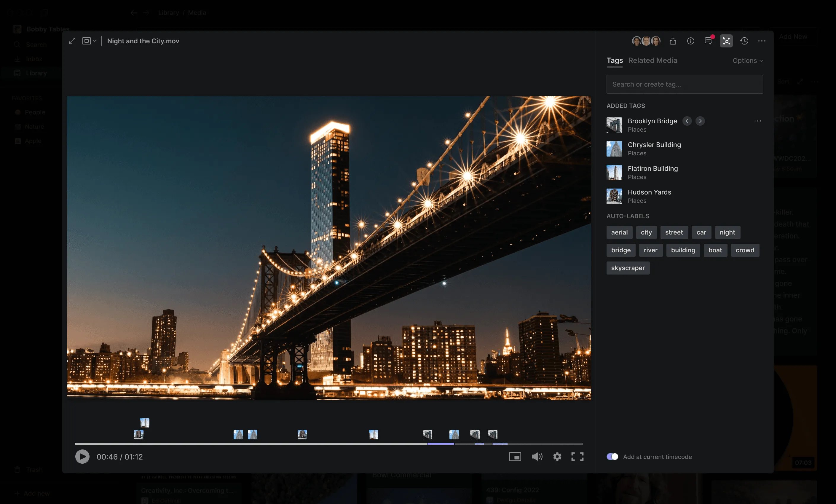This screenshot has height=504, width=836.
Task: Click the collaborator avatars group
Action: [x=646, y=41]
